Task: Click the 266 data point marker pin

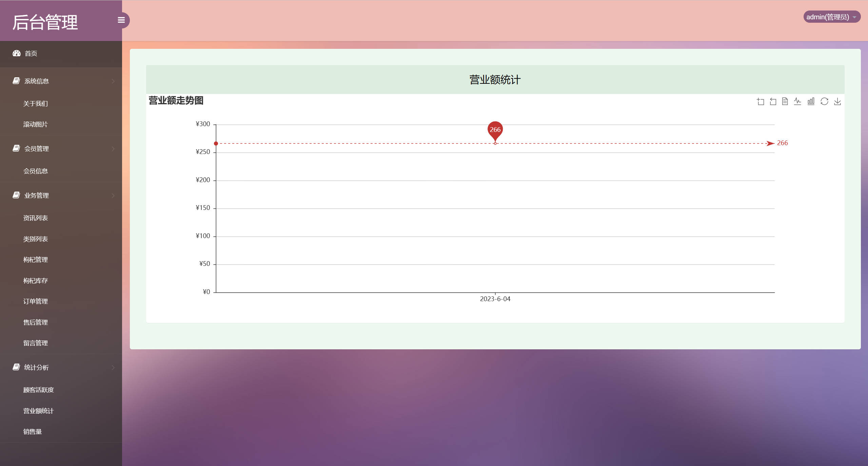Action: pyautogui.click(x=495, y=130)
